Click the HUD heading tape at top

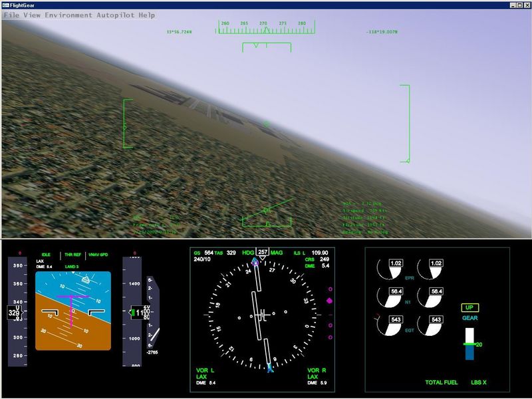pyautogui.click(x=265, y=26)
